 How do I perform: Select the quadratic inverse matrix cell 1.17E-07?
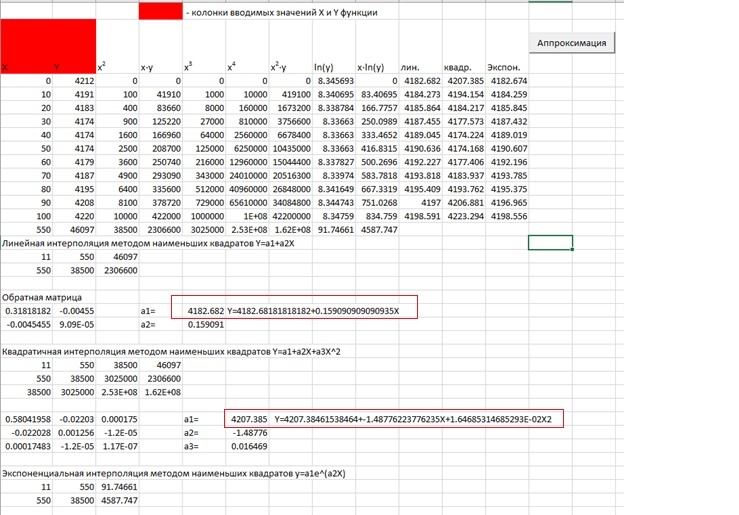pos(117,446)
